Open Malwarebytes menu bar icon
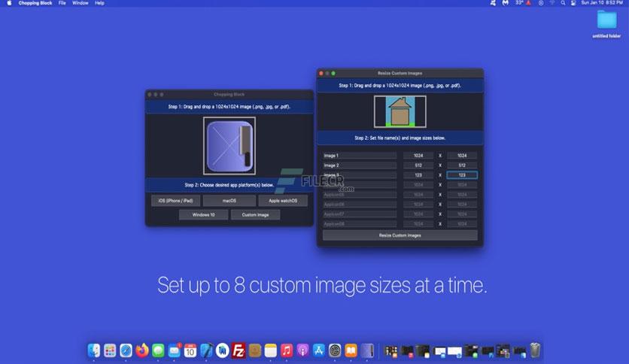 tap(506, 3)
